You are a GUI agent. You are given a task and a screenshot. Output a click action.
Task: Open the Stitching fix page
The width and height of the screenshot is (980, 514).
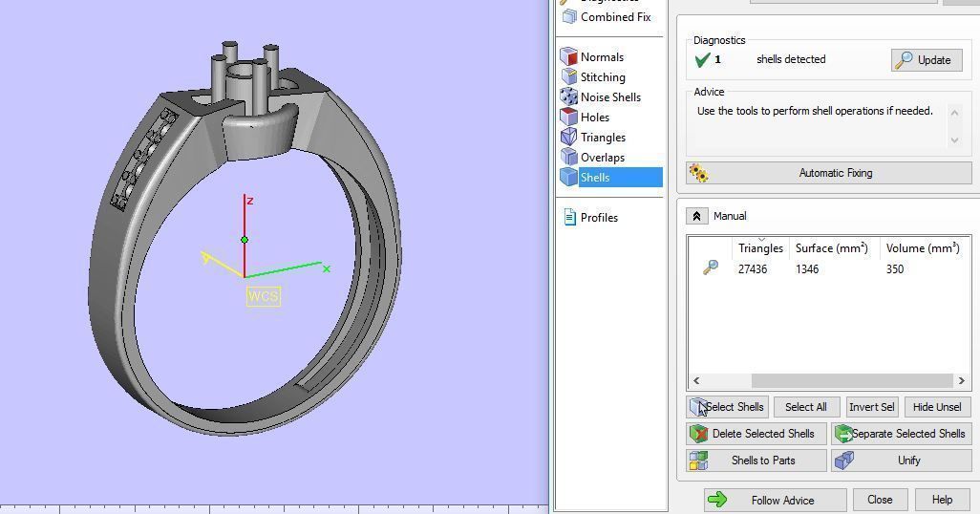[x=603, y=77]
